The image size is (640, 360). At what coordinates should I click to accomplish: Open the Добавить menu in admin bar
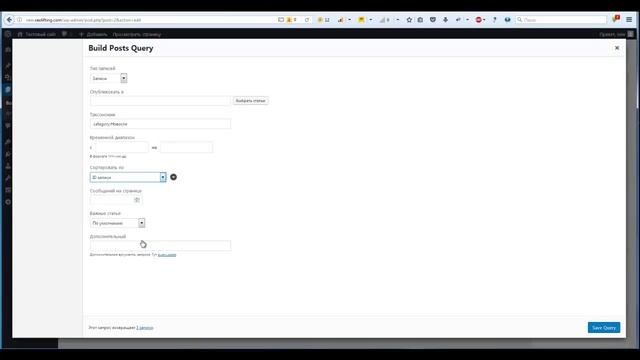point(93,34)
